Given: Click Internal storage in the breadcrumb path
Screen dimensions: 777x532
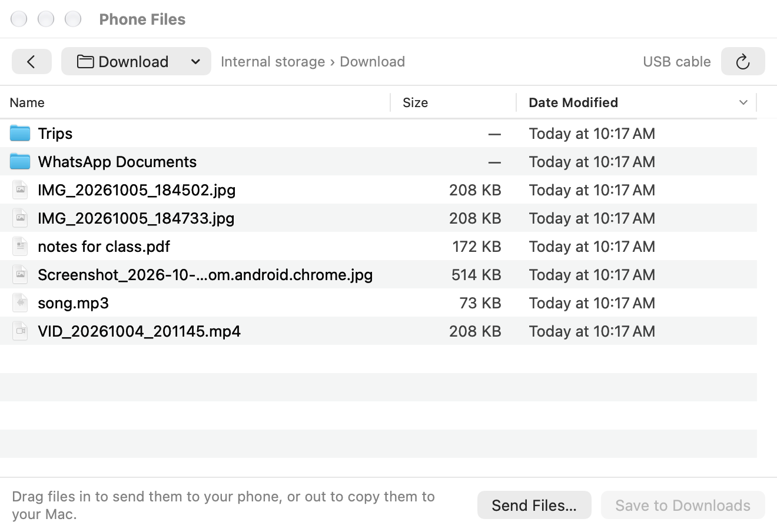Looking at the screenshot, I should coord(273,61).
